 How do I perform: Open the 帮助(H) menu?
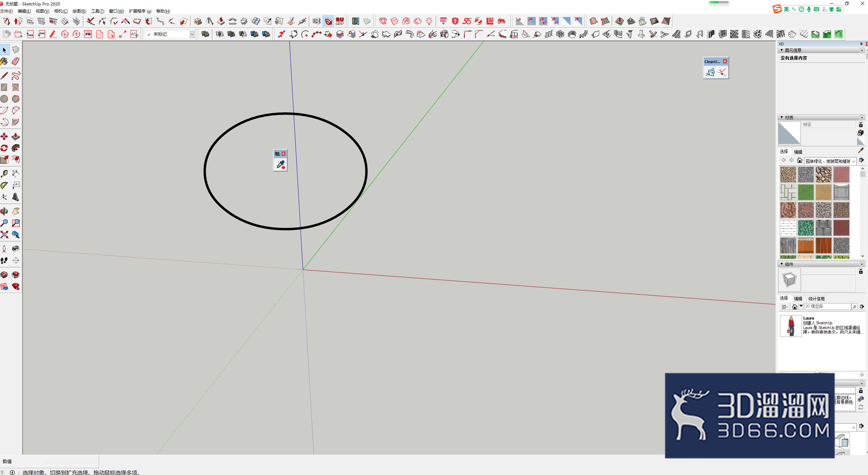click(163, 11)
